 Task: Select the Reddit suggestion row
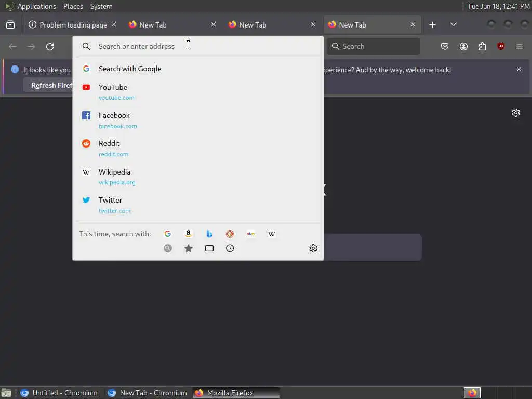198,148
